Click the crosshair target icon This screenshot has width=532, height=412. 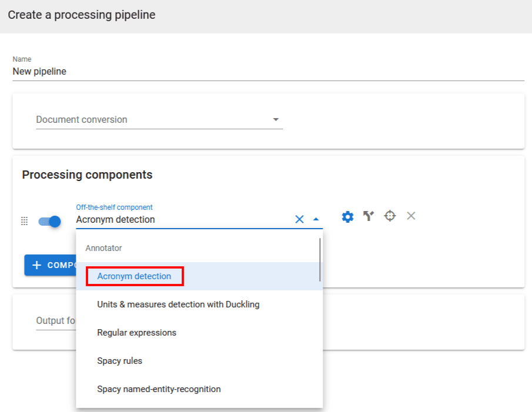390,216
